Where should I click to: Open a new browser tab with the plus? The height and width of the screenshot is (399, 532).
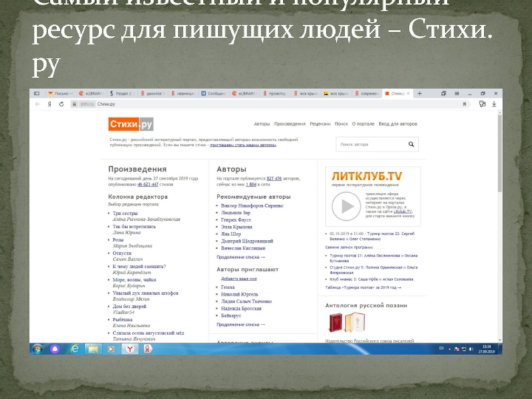click(420, 93)
